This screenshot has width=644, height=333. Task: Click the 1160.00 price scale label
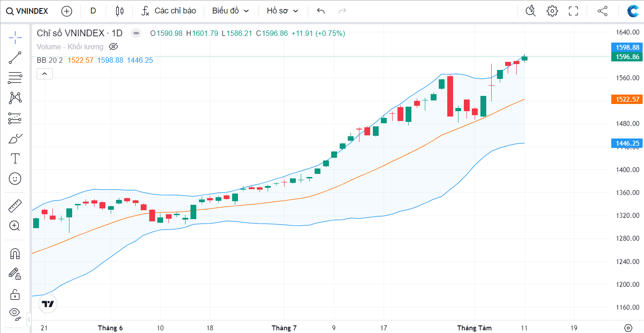tap(627, 307)
